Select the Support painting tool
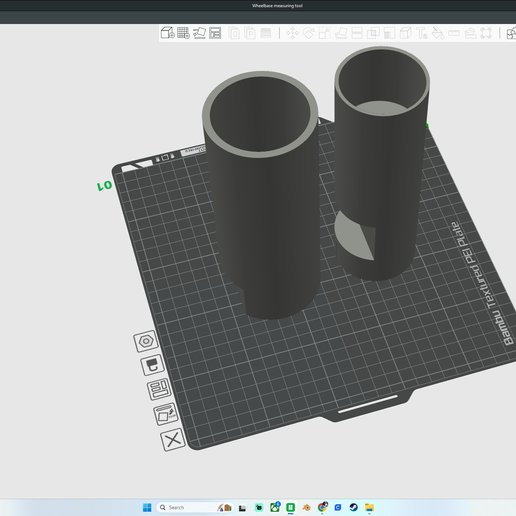Image resolution: width=516 pixels, height=516 pixels. coord(389,33)
